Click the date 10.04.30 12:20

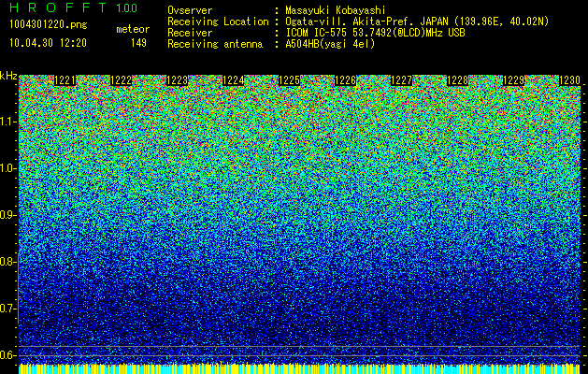48,43
